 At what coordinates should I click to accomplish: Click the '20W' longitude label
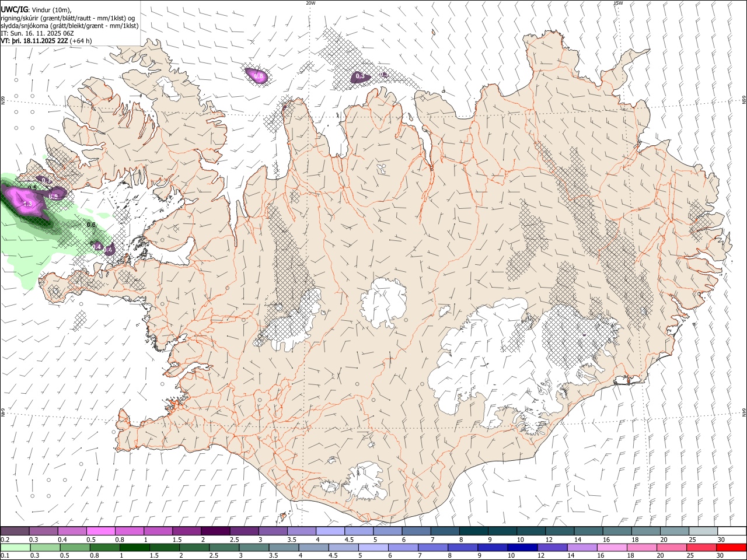(x=310, y=3)
